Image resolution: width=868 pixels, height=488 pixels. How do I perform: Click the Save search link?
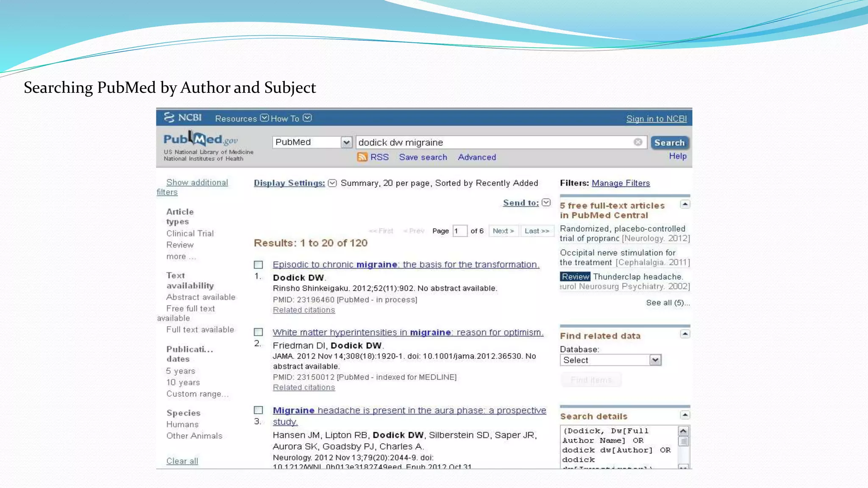click(x=423, y=157)
